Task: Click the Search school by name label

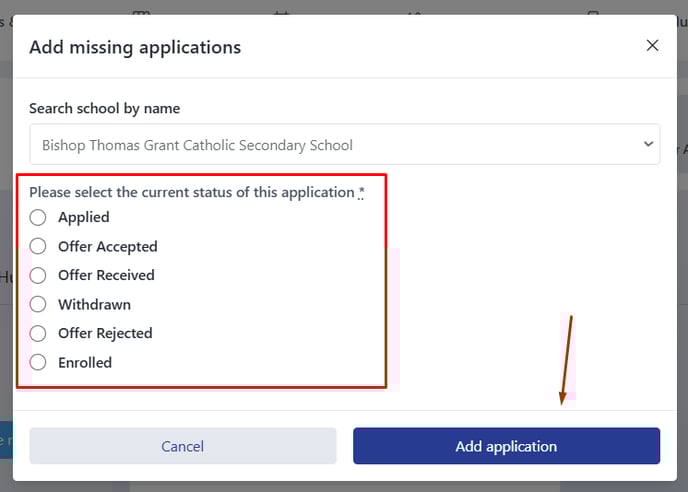Action: tap(104, 108)
